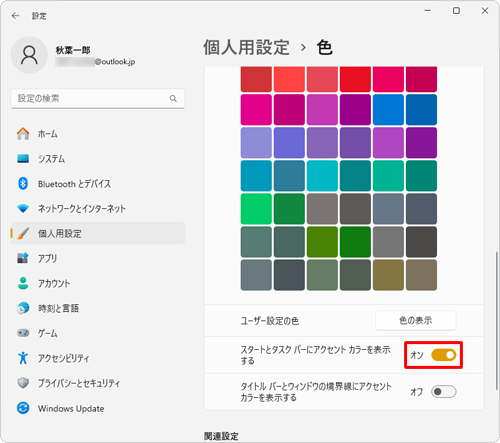Choose the forest green swatch in sixth row

pos(355,242)
